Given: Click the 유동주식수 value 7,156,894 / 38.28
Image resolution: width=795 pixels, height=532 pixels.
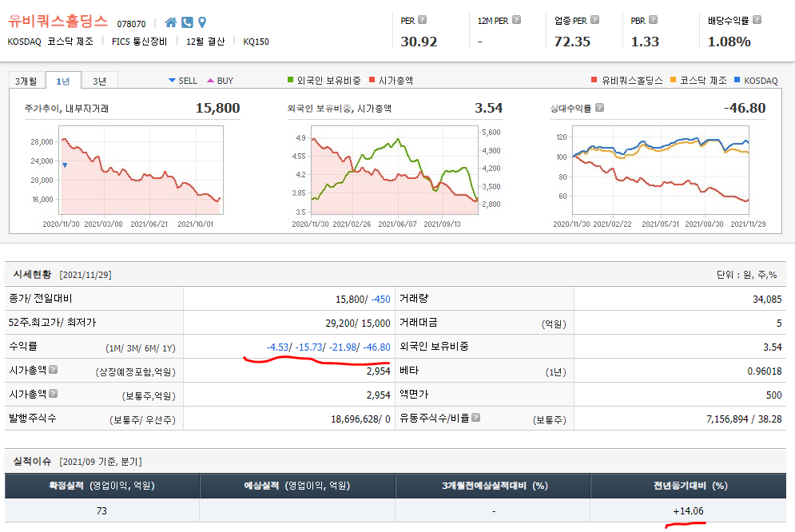Looking at the screenshot, I should pyautogui.click(x=744, y=419).
